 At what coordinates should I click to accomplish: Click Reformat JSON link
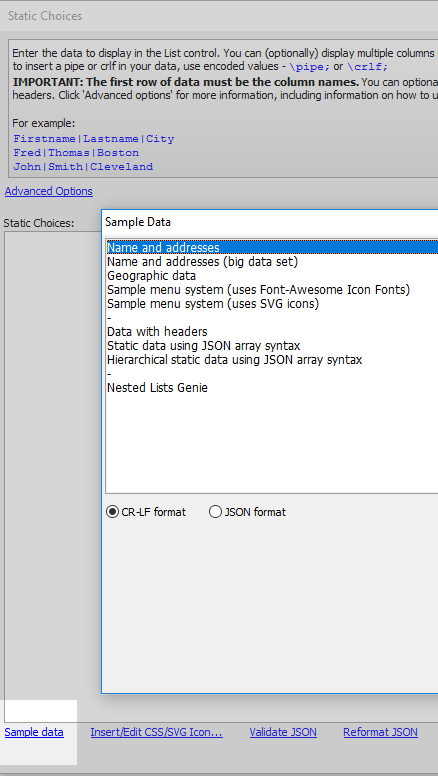[x=381, y=732]
